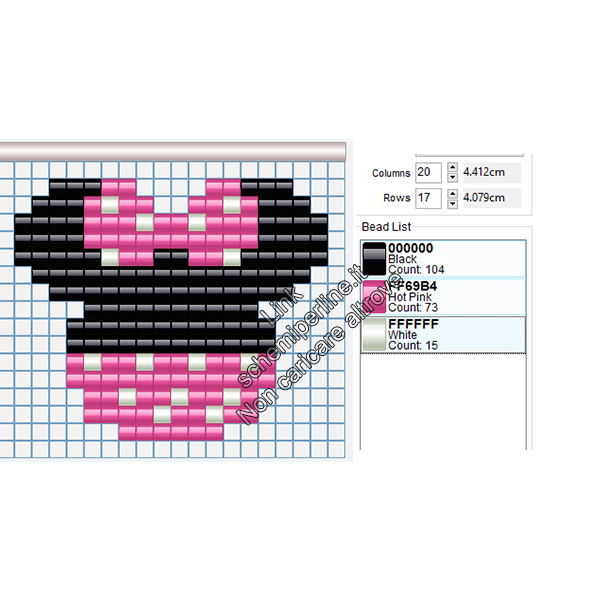Image resolution: width=600 pixels, height=600 pixels.
Task: Click the Black 'Count: 104' text
Action: coord(416,270)
